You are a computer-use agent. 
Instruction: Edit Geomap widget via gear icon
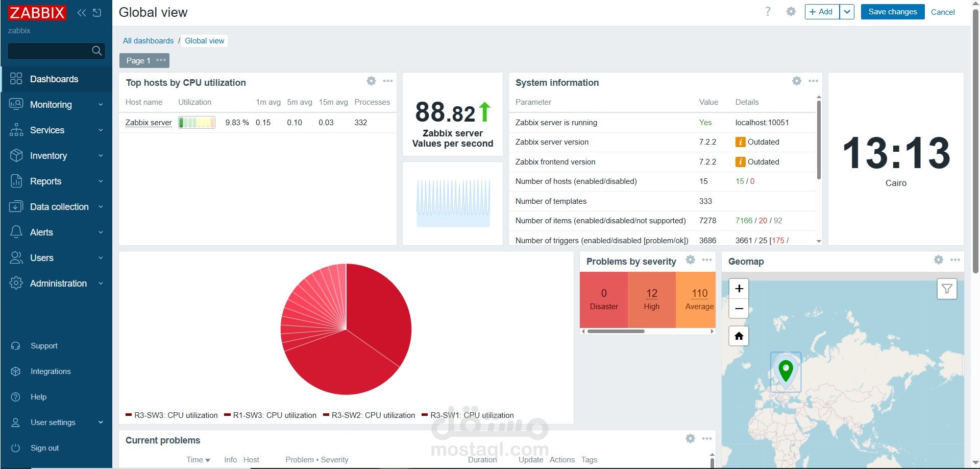click(938, 260)
